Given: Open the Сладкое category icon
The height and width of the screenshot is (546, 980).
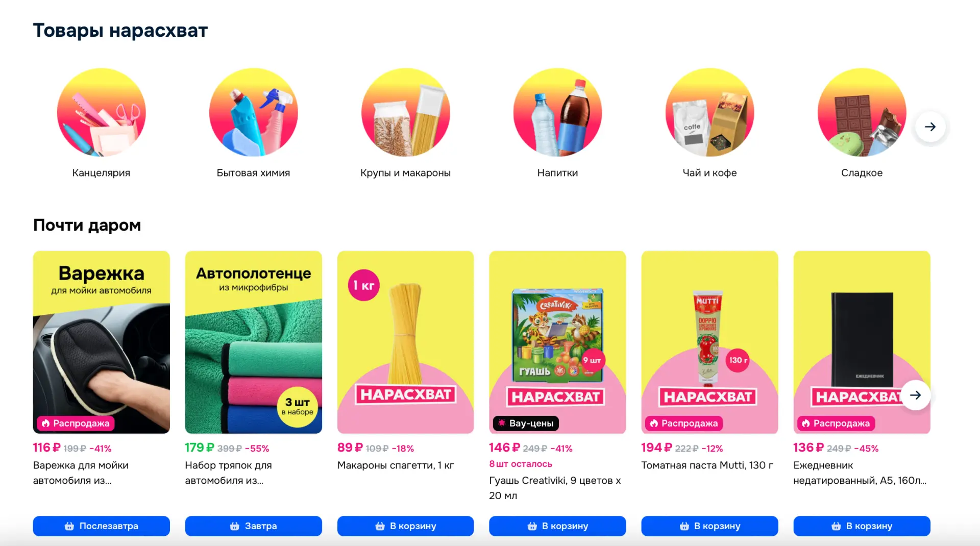Looking at the screenshot, I should (x=862, y=112).
